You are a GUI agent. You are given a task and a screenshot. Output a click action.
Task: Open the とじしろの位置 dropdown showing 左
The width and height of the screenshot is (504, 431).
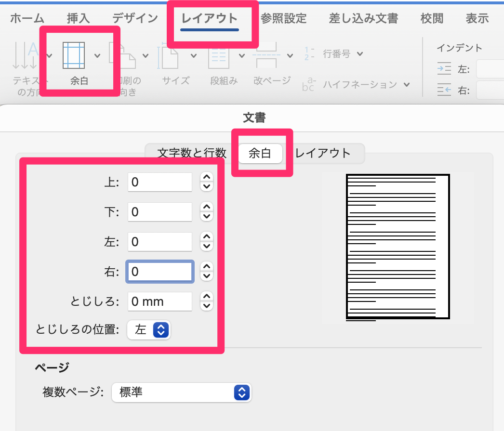point(148,330)
